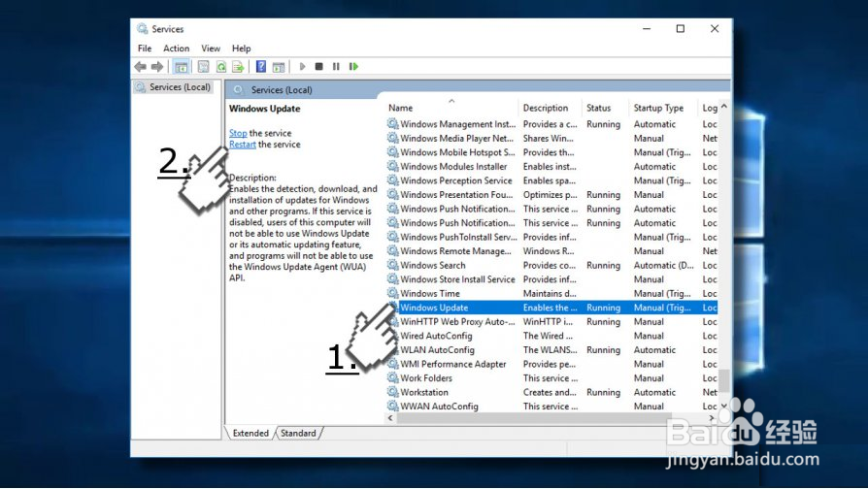The width and height of the screenshot is (868, 489).
Task: Switch to the Standard tab
Action: click(x=298, y=433)
